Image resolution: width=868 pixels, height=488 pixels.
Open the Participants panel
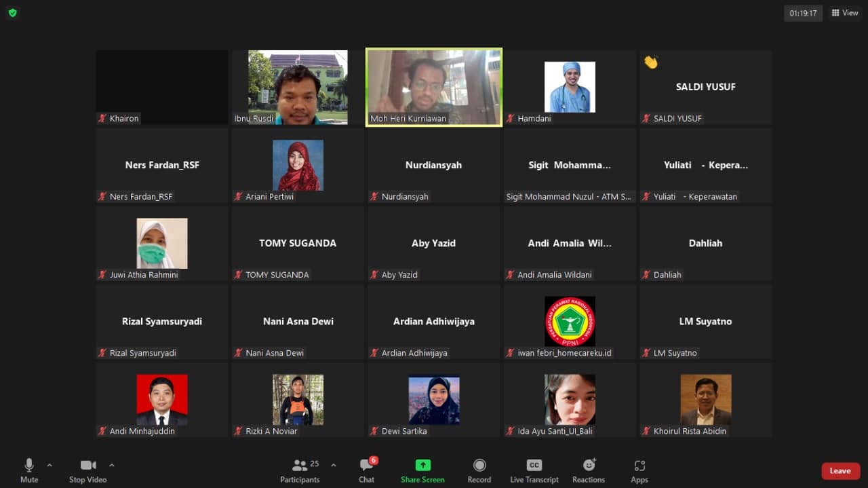[x=300, y=471]
